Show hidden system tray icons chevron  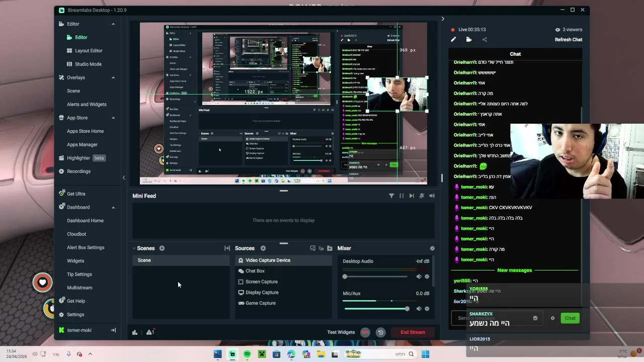tap(90, 354)
